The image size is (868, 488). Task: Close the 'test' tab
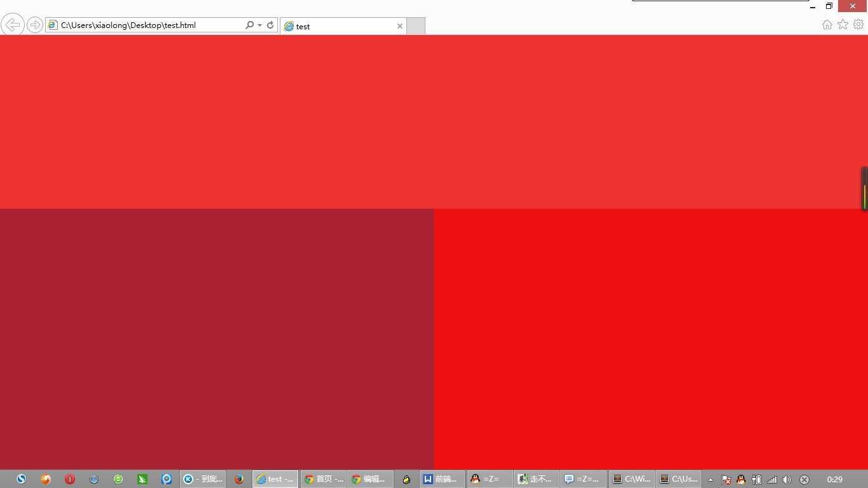(x=400, y=26)
